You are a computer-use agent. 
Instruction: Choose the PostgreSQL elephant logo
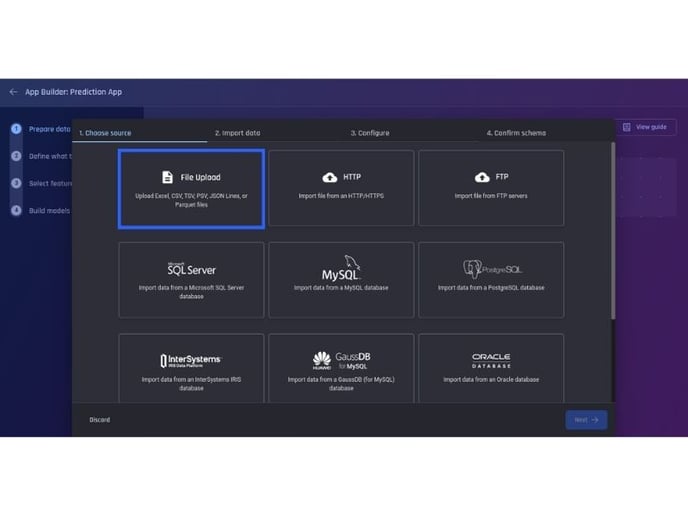492,269
